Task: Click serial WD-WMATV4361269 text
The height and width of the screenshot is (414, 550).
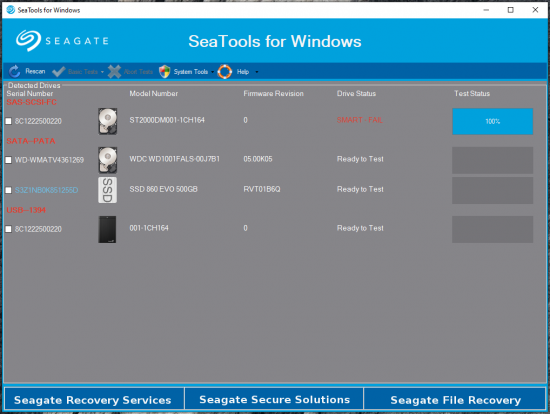Action: pyautogui.click(x=49, y=160)
